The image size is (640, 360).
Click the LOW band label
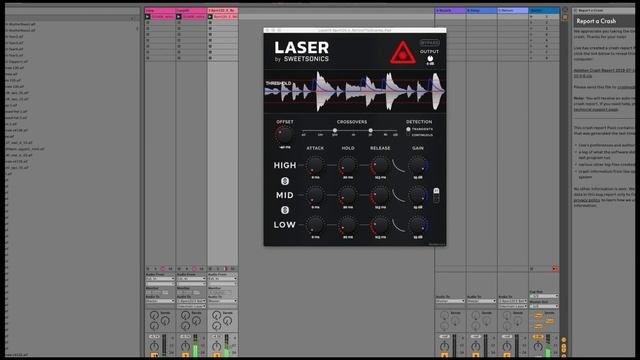pyautogui.click(x=284, y=225)
